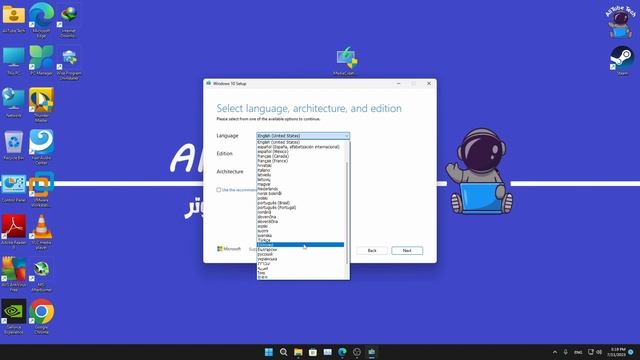Viewport: 640px width, 360px height.
Task: Show hidden system tray icons
Action: click(x=555, y=352)
